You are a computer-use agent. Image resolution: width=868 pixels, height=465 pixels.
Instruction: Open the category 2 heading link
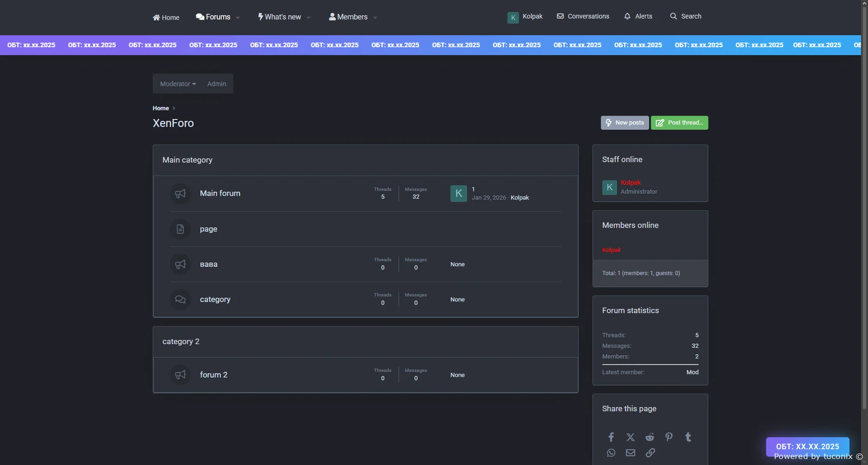[181, 341]
